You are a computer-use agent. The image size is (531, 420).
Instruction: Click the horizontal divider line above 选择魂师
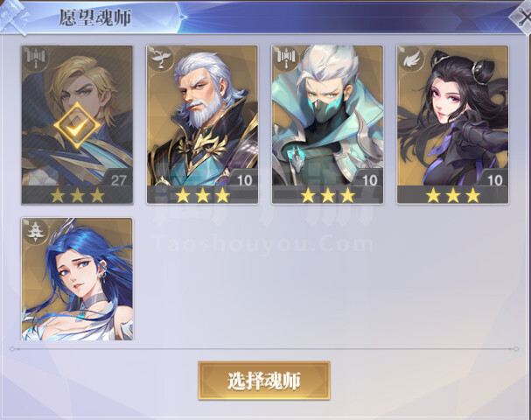264,349
